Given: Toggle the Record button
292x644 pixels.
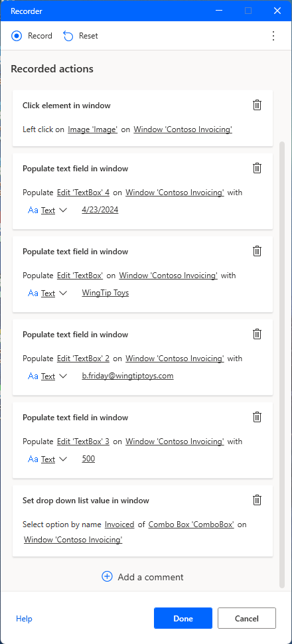Looking at the screenshot, I should click(x=32, y=36).
